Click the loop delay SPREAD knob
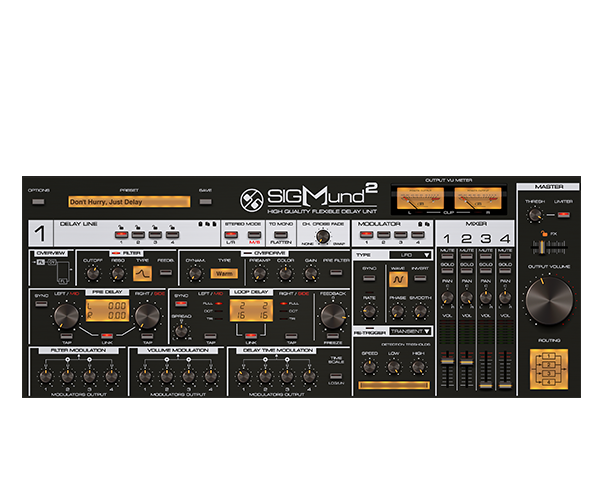This screenshot has width=600, height=493. point(181,330)
